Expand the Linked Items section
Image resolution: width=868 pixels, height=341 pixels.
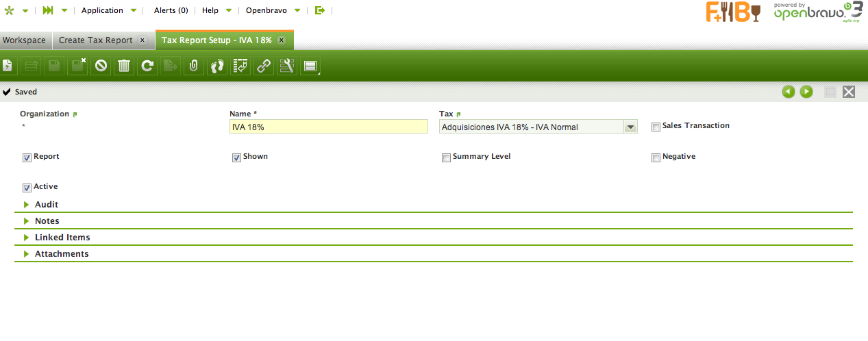(x=62, y=237)
